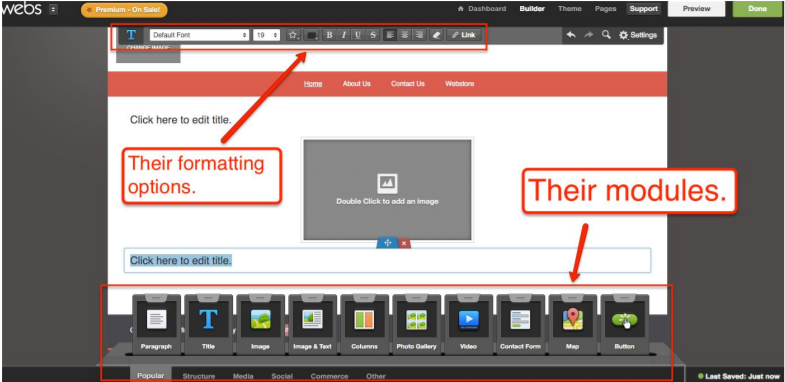Open the text color swatch picker

(x=311, y=35)
